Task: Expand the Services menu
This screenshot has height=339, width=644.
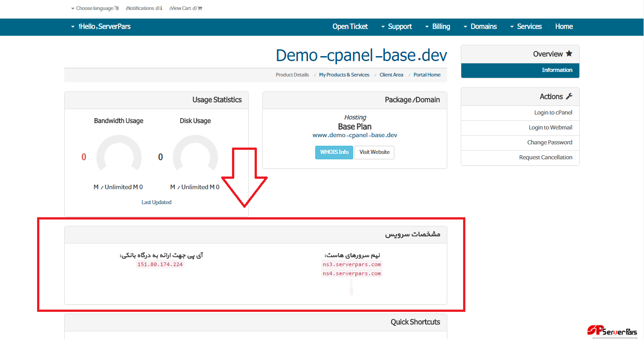Action: click(x=526, y=27)
